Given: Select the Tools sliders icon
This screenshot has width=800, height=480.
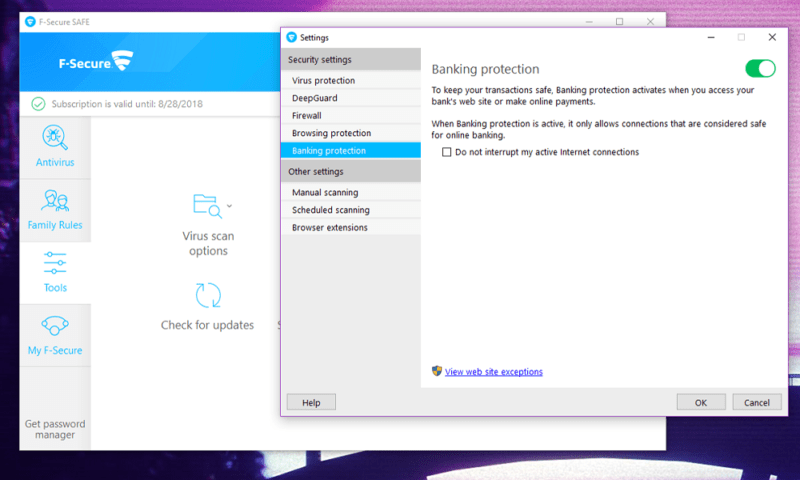Looking at the screenshot, I should 55,264.
